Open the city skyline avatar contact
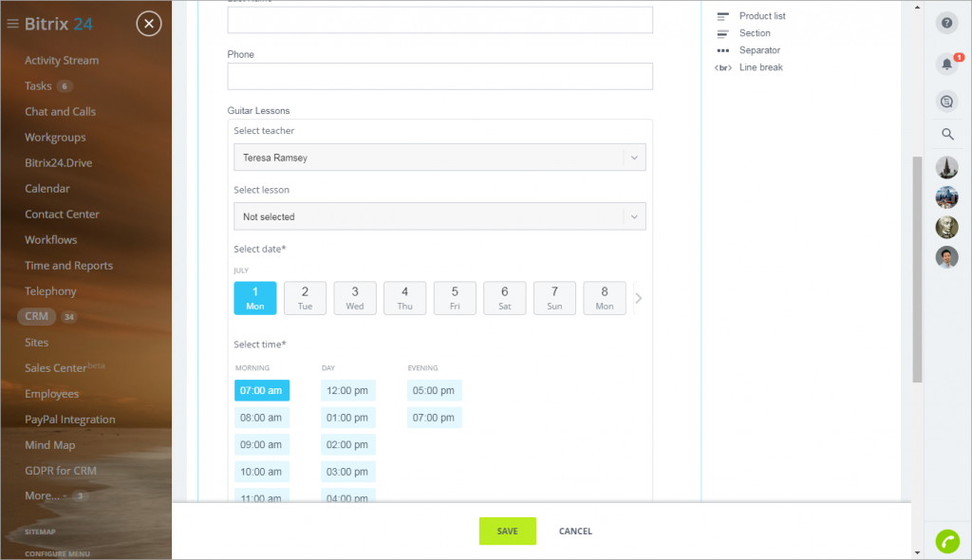 tap(946, 197)
